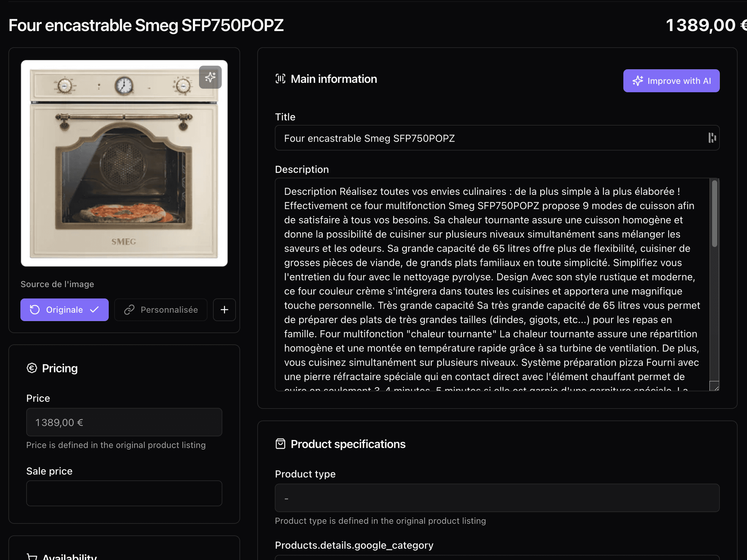Image resolution: width=747 pixels, height=560 pixels.
Task: Click the euro icon next to Pricing
Action: pos(32,368)
